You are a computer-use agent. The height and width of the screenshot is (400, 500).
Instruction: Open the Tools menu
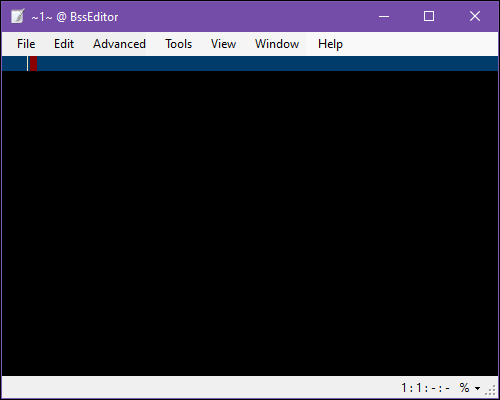pos(179,44)
